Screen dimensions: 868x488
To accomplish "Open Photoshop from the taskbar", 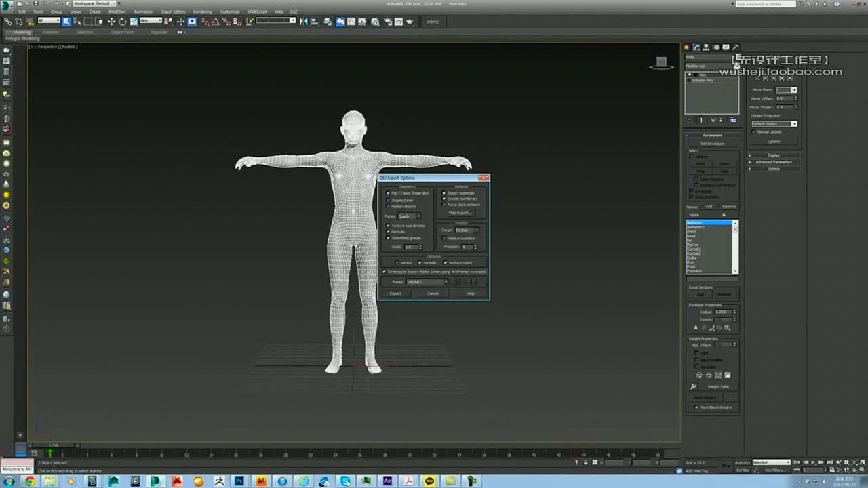I will point(239,481).
